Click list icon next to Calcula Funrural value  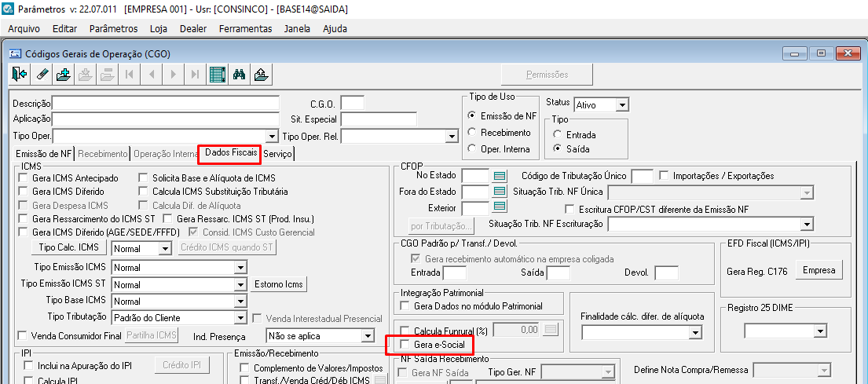[551, 330]
